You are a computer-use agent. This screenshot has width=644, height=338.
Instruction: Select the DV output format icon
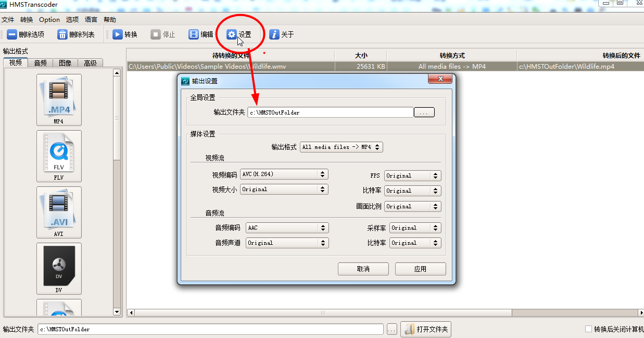(x=59, y=269)
